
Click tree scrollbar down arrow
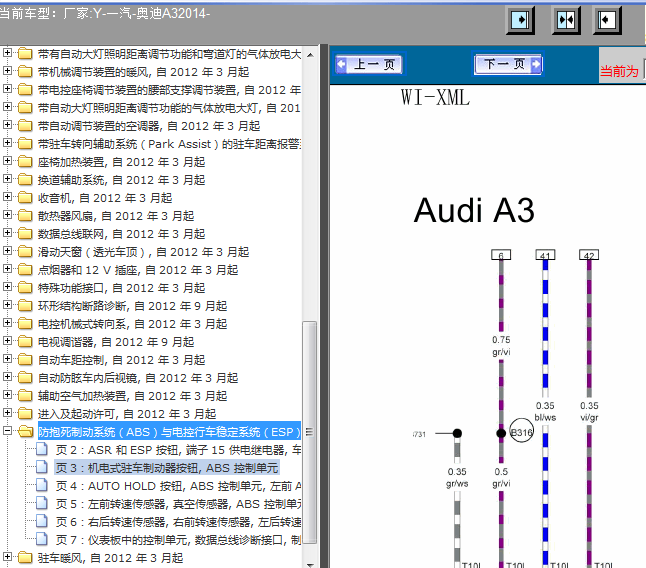[310, 564]
